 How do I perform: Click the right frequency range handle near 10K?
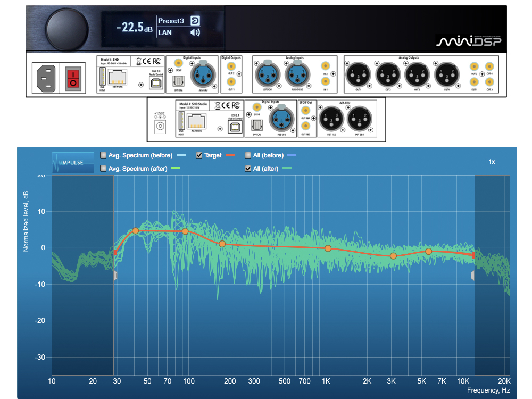(473, 275)
